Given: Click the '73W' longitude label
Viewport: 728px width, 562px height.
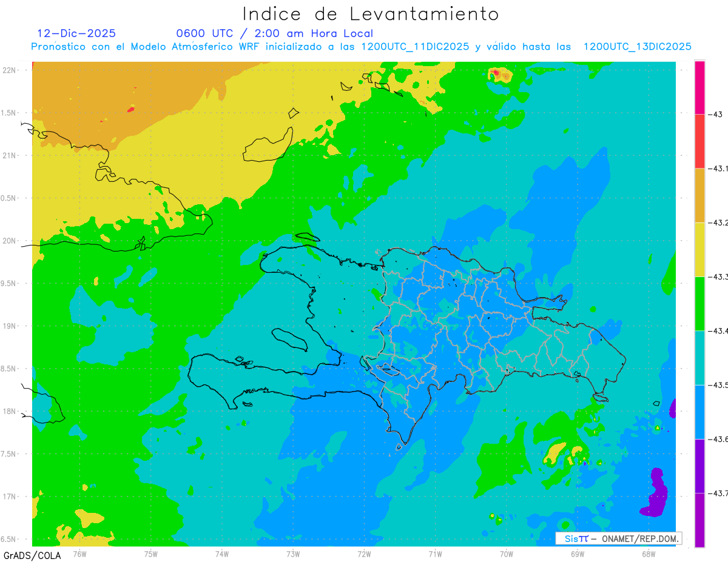Looking at the screenshot, I should 293,554.
